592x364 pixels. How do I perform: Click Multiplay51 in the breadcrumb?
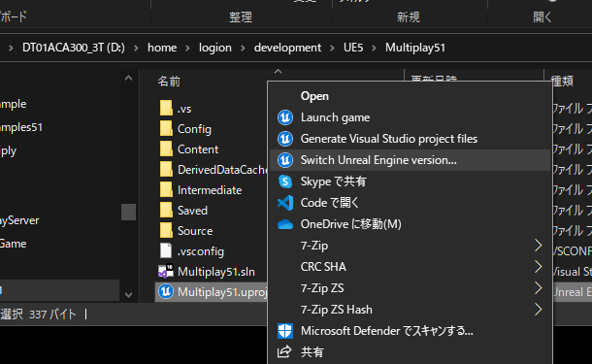coord(415,48)
